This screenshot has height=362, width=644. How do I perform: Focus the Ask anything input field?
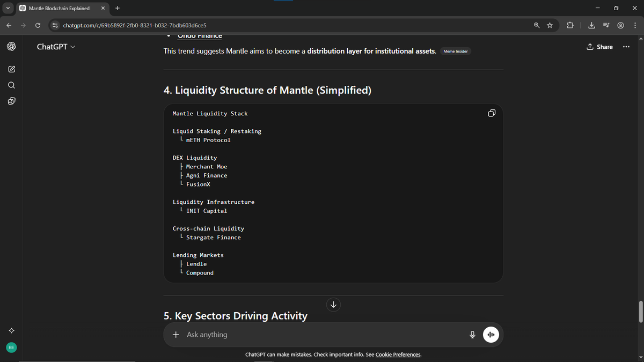(x=325, y=335)
